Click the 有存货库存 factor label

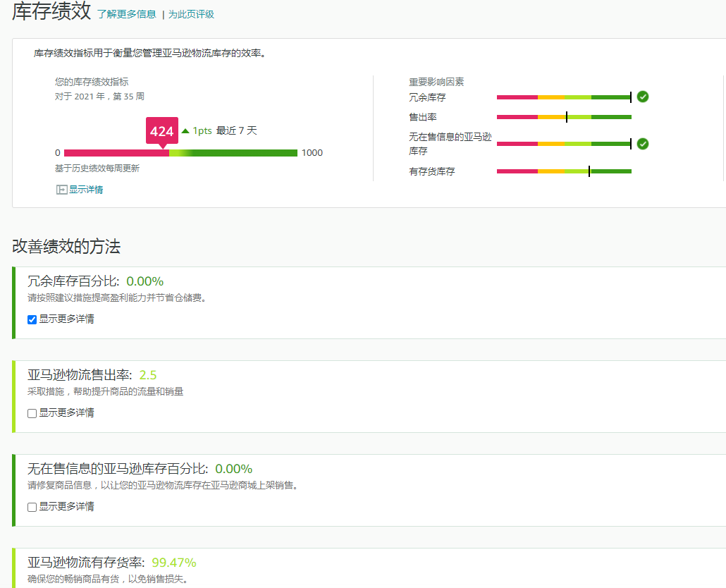(432, 172)
